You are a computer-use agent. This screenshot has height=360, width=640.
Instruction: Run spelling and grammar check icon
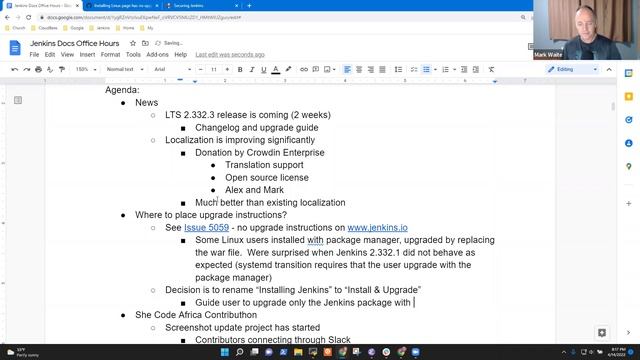(50, 69)
